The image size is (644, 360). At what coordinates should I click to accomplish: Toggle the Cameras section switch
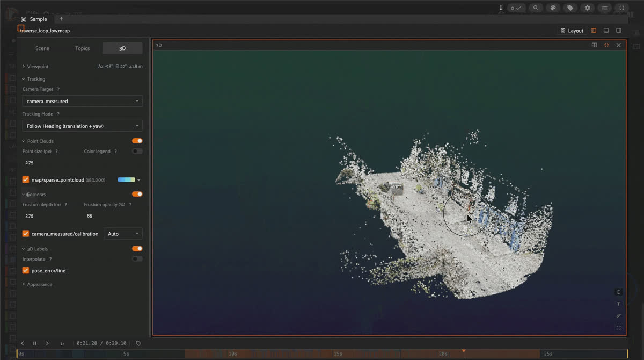click(x=137, y=194)
